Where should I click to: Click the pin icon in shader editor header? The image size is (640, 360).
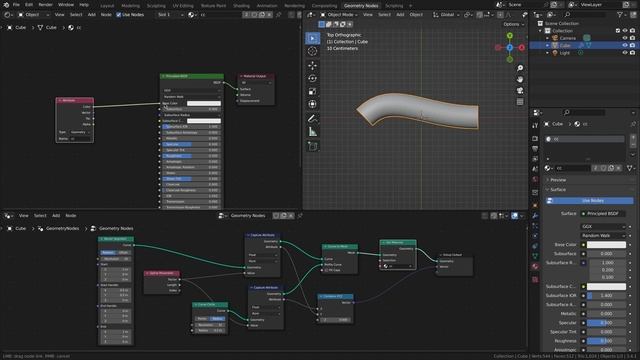click(x=279, y=15)
